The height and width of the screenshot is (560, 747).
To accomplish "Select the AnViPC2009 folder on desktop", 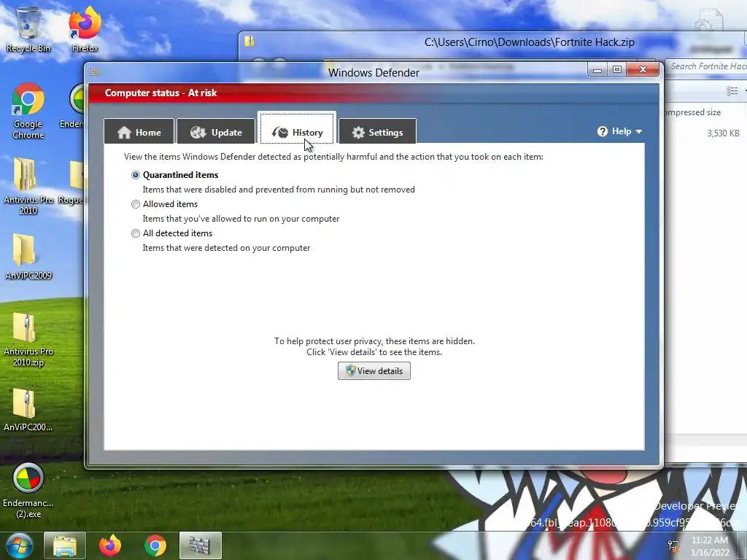I will 28,256.
